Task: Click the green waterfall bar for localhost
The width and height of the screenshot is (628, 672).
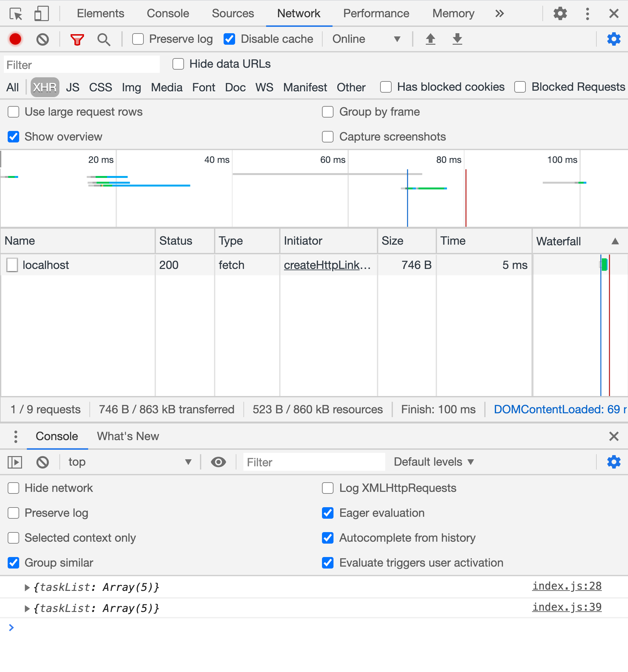Action: click(605, 265)
